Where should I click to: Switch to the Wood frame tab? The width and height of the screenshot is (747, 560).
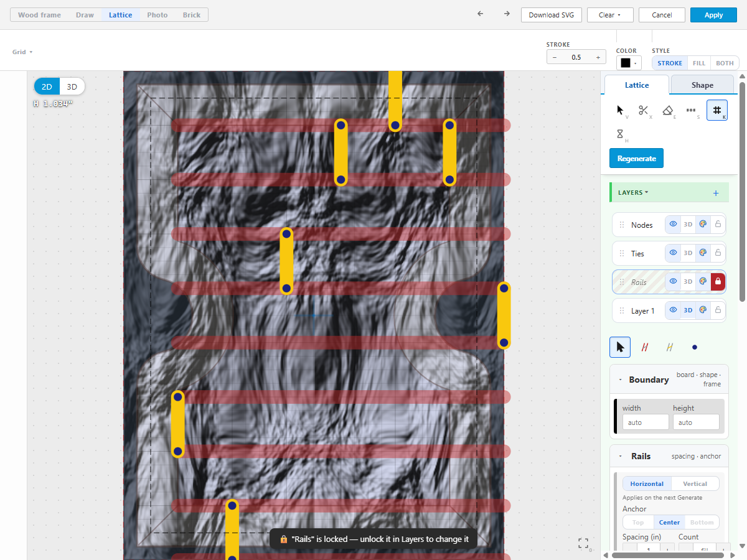(x=39, y=15)
